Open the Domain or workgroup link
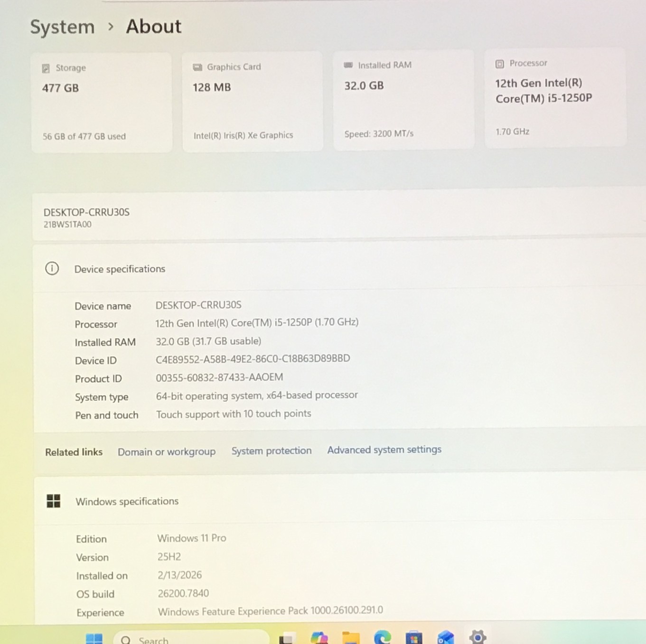Image resolution: width=646 pixels, height=644 pixels. [x=167, y=452]
